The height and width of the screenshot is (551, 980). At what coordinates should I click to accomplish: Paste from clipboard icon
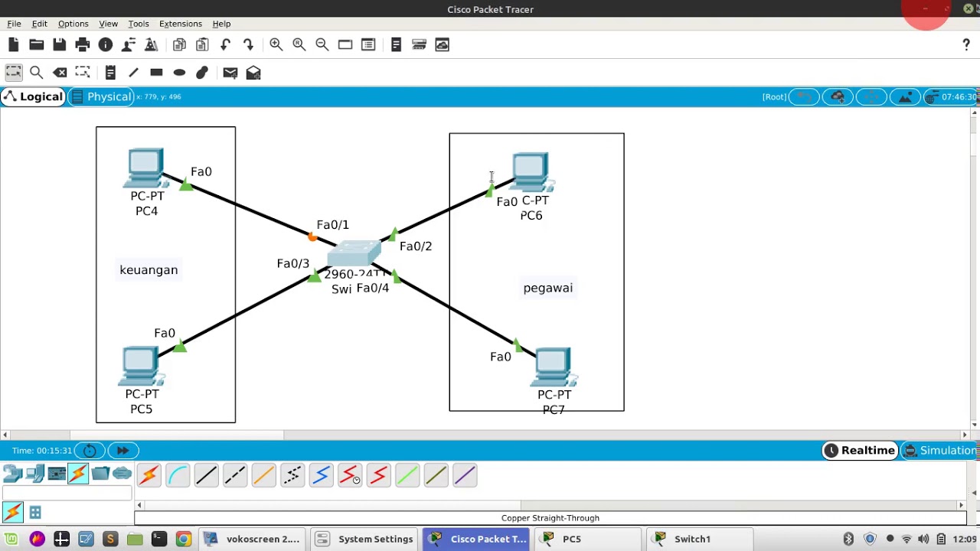click(202, 45)
